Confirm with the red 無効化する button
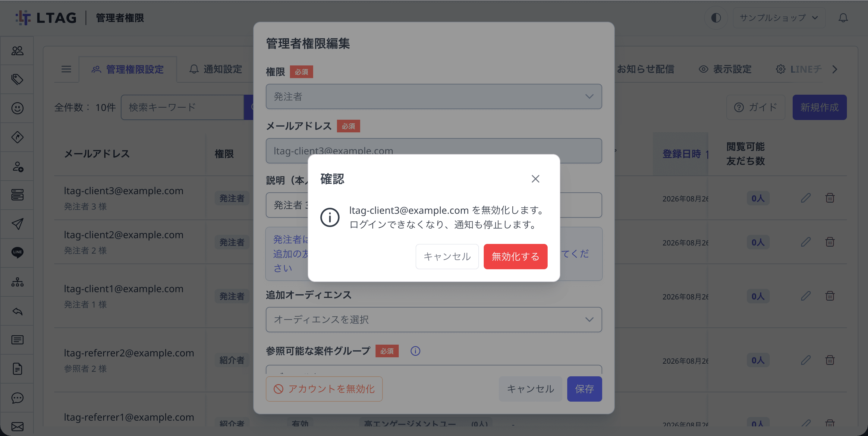The width and height of the screenshot is (868, 436). tap(515, 257)
